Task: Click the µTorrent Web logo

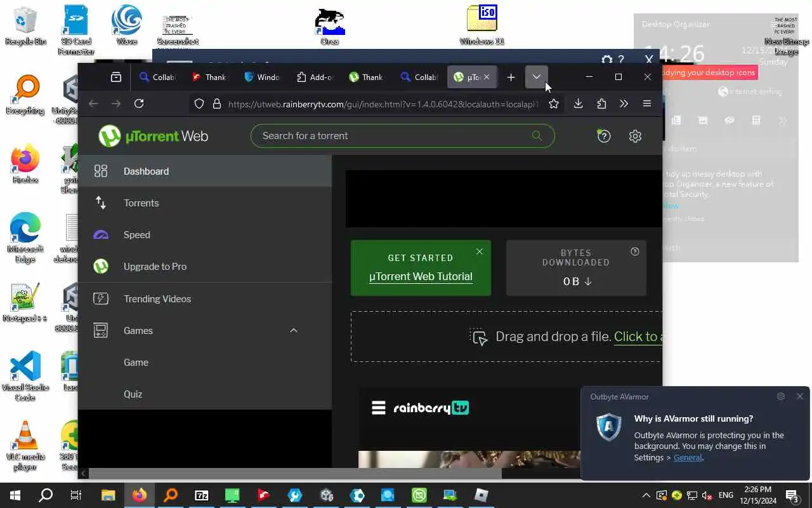Action: (154, 136)
